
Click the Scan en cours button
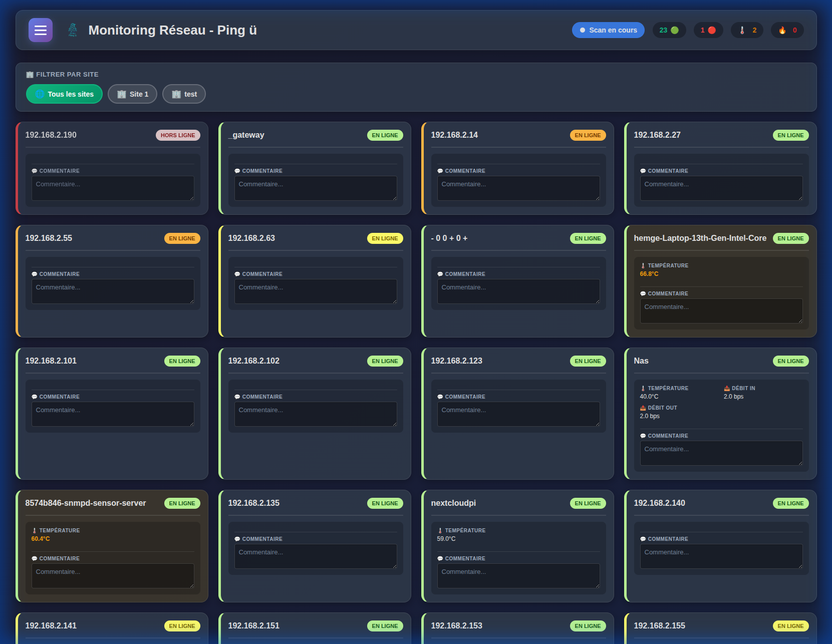(x=608, y=30)
